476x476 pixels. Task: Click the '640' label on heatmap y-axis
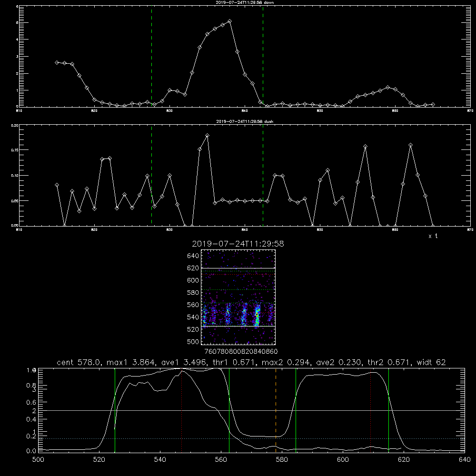193,256
